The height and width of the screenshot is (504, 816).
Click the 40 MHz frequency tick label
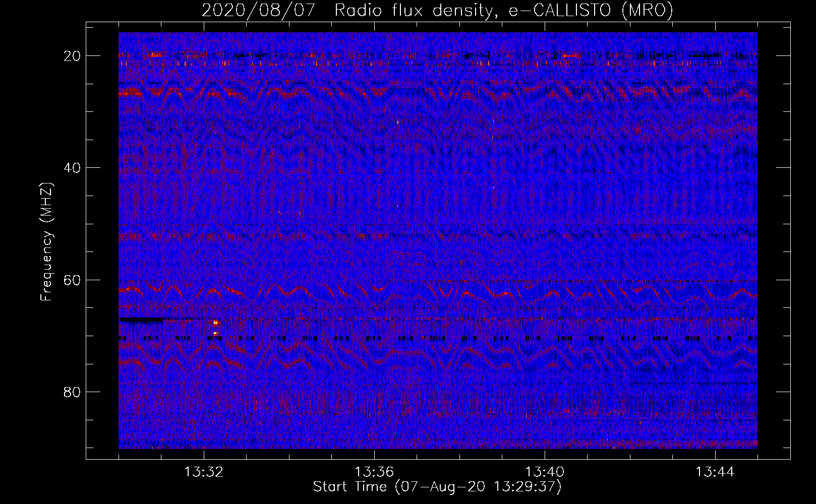pos(72,168)
